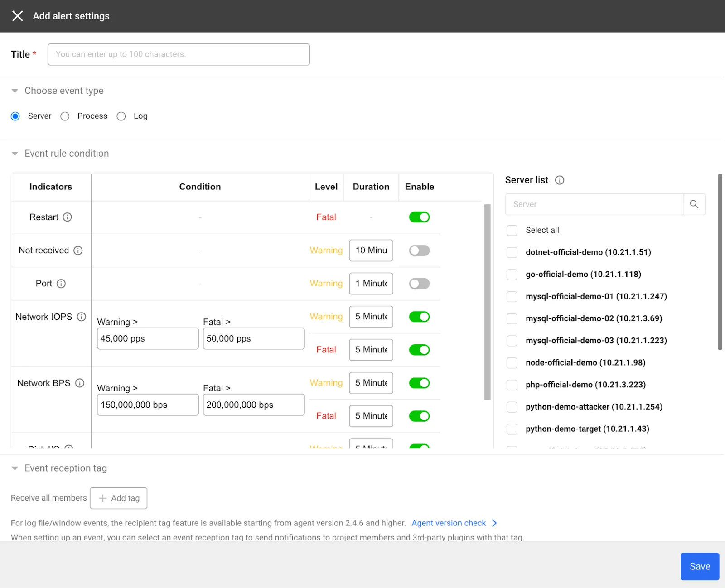Toggle Network IOPS Warning enable switch
725x588 pixels.
[x=419, y=317]
